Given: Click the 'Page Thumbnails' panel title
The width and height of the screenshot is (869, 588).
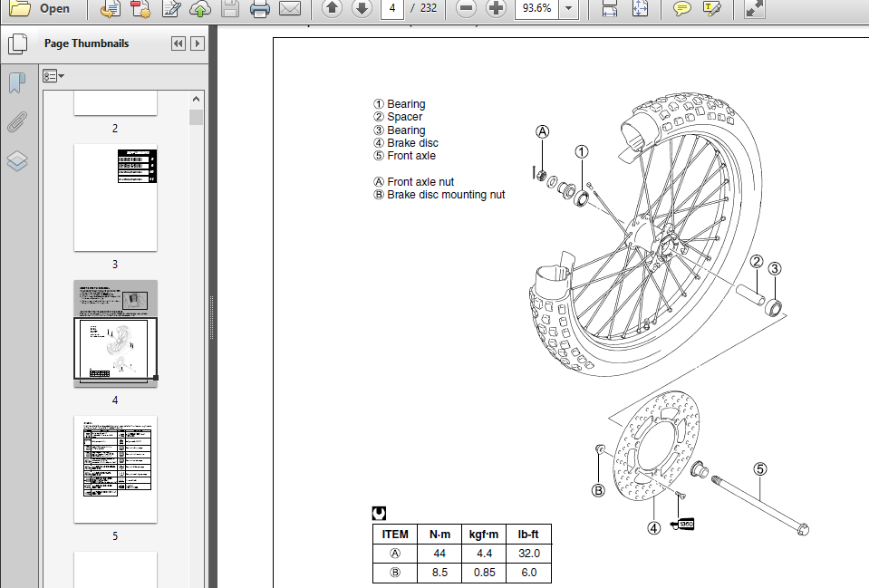Looking at the screenshot, I should (86, 43).
